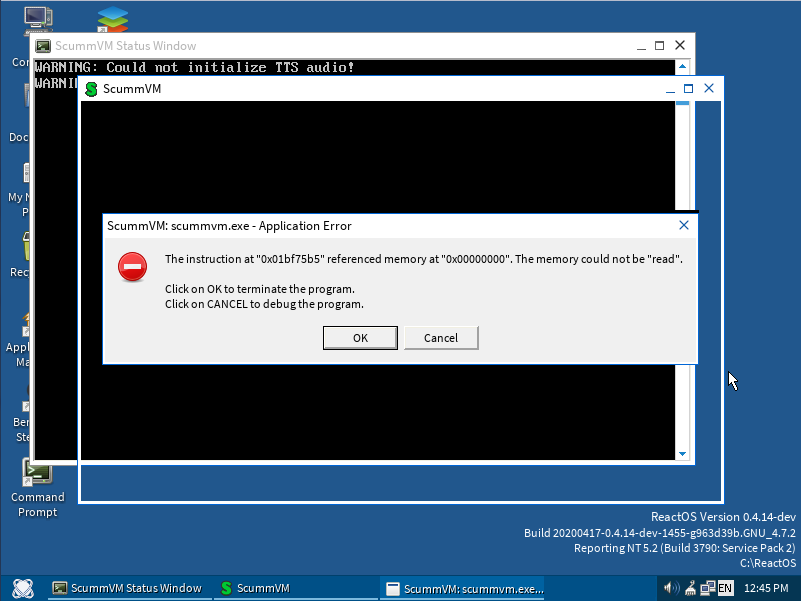This screenshot has height=601, width=801.
Task: Click the Status Window scroll down arrow
Action: click(x=682, y=454)
